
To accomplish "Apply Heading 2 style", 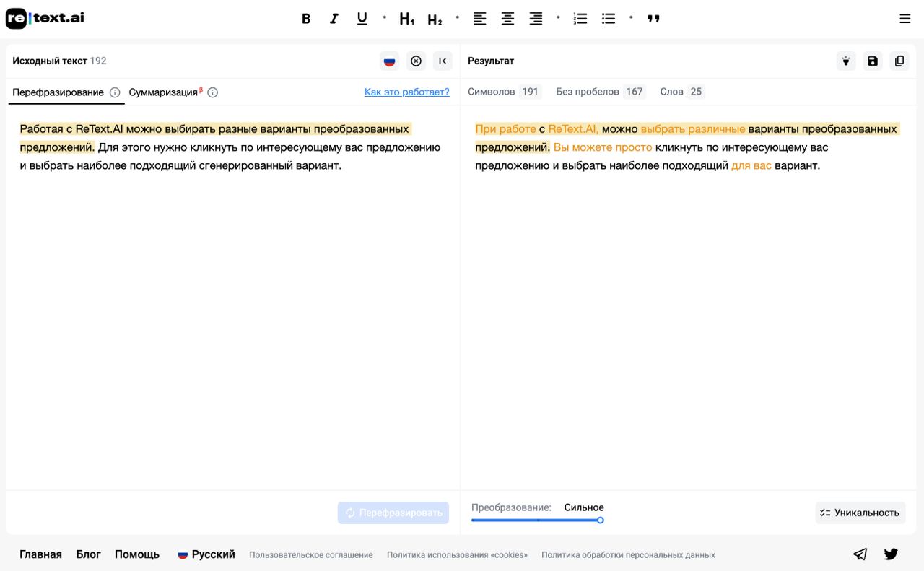I will coord(435,19).
